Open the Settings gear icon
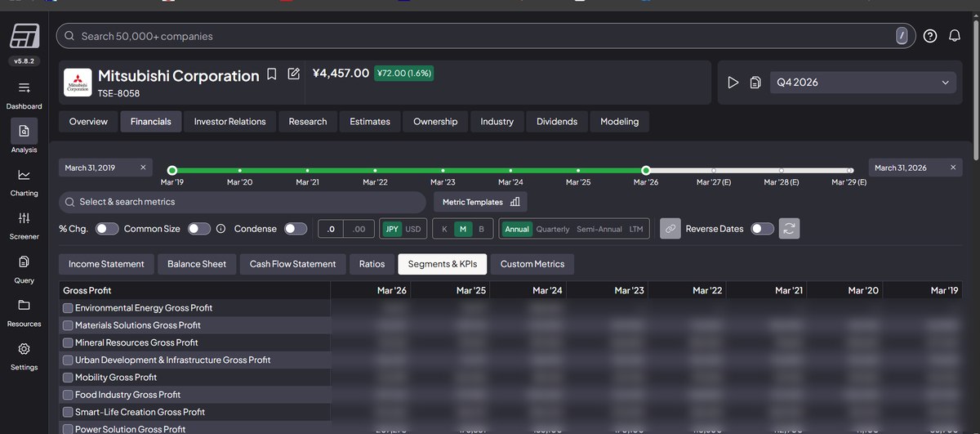The width and height of the screenshot is (980, 434). 24,349
